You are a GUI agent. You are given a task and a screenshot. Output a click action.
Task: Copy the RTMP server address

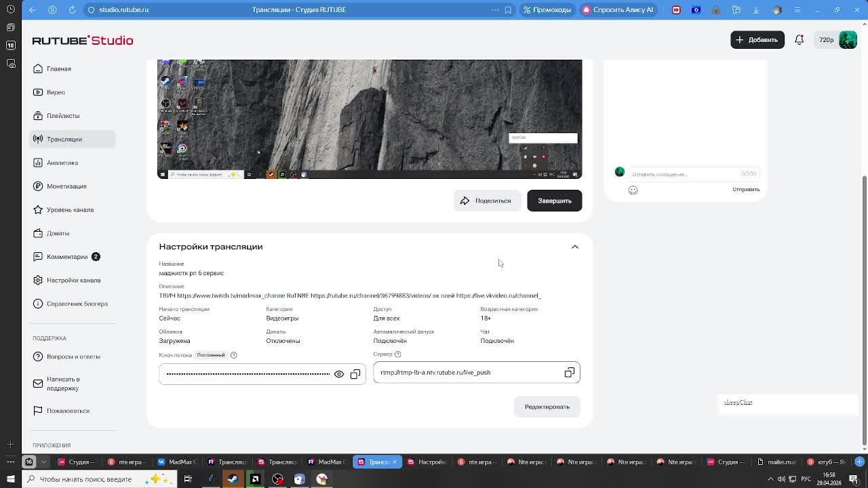(x=570, y=373)
